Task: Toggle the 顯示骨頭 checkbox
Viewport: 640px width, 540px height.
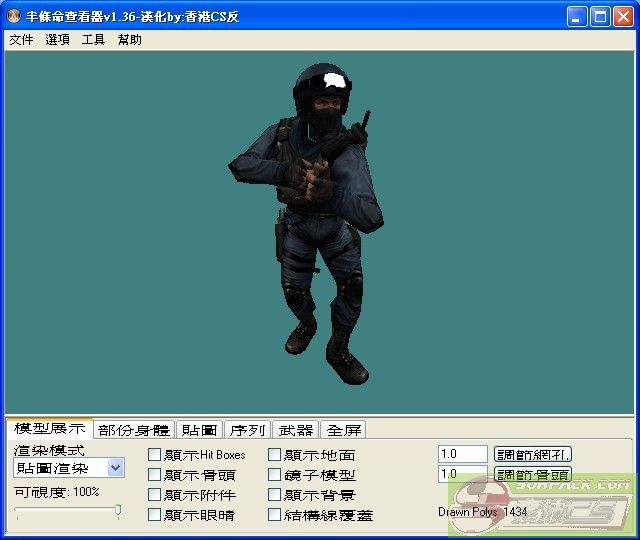Action: point(154,475)
